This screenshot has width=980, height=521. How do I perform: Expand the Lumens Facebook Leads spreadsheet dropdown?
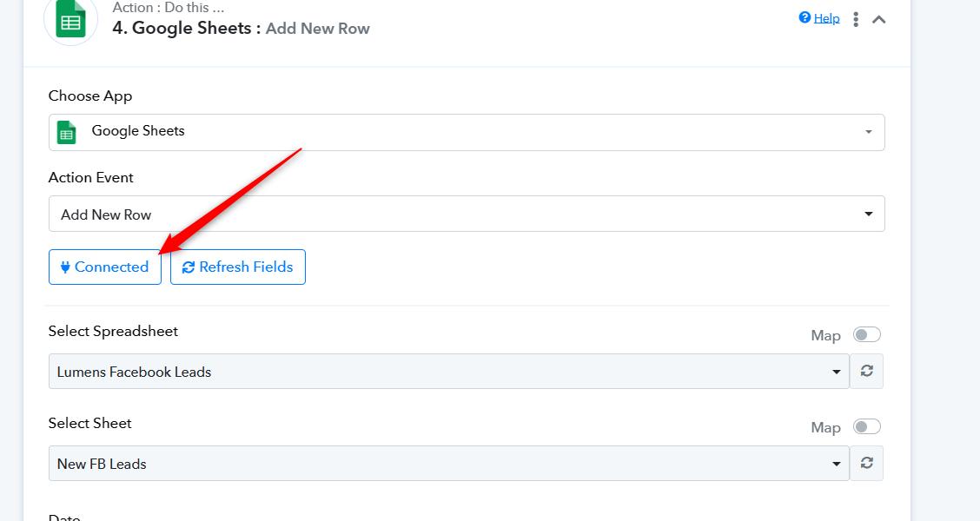[449, 371]
